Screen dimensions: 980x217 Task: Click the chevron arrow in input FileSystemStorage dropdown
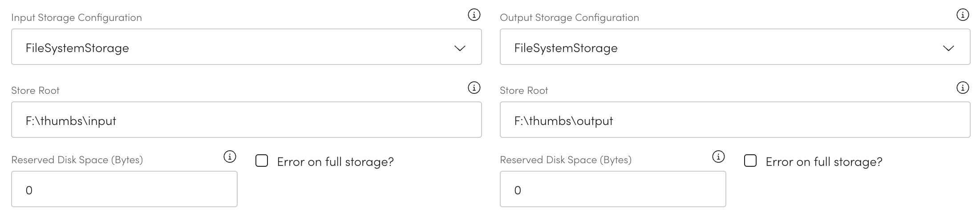click(460, 48)
